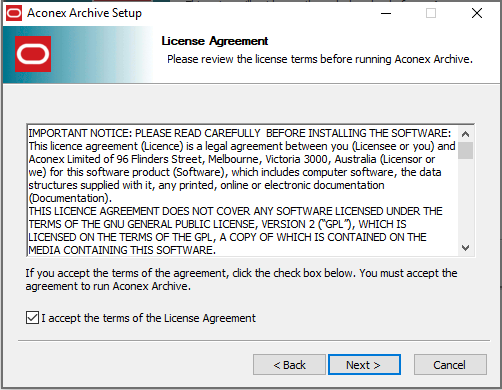
Task: Click the scrollbar thumb in license box
Action: 466,150
